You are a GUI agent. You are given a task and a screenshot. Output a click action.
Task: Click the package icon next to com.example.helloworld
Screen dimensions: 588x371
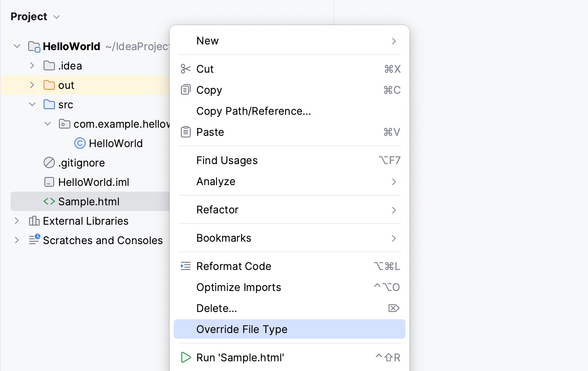(x=64, y=124)
